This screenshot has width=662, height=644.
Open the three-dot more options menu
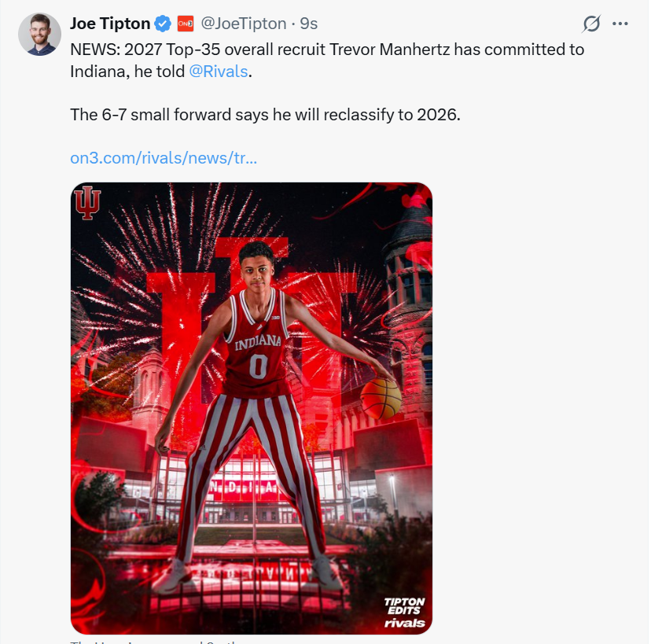pos(620,24)
